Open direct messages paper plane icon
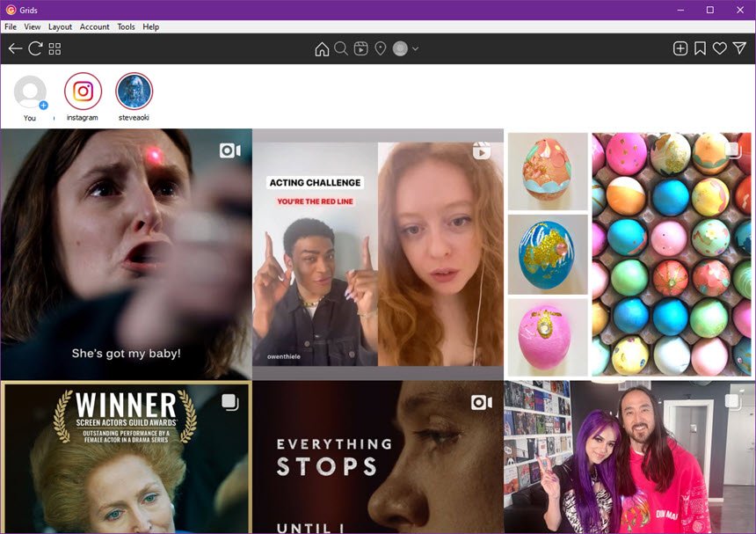 (739, 48)
